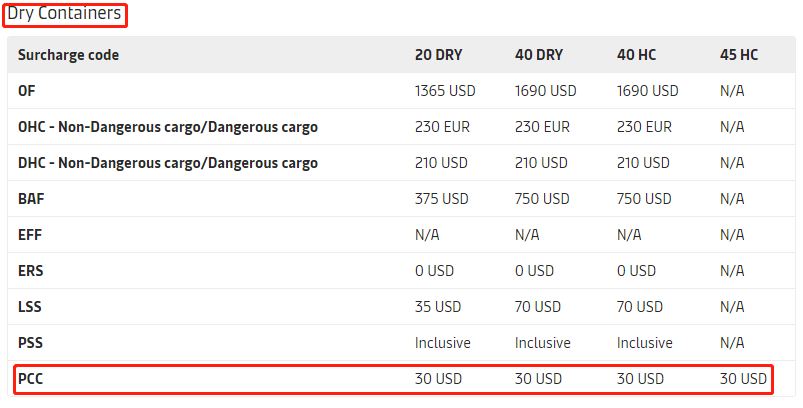The image size is (803, 408).
Task: Select the Surcharge code column header
Action: (68, 55)
